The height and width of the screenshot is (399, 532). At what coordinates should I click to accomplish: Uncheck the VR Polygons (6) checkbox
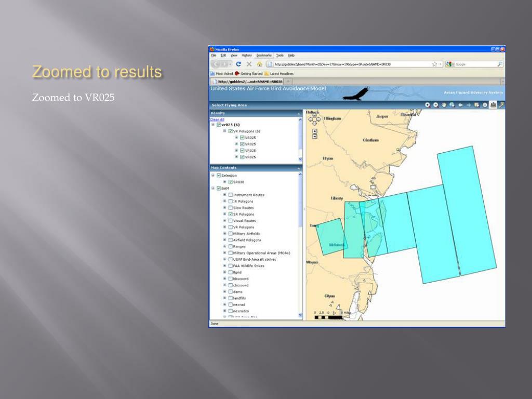(230, 131)
